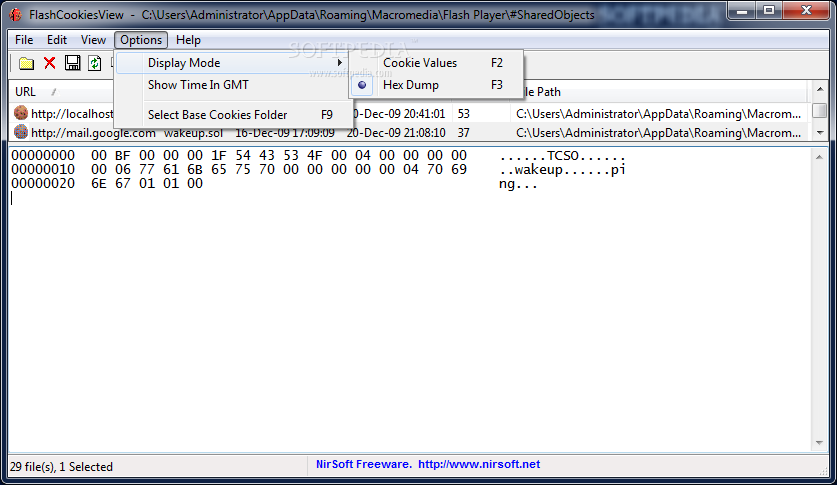This screenshot has height=485, width=837.
Task: Click hex pane scrollbar down arrow
Action: pos(819,443)
